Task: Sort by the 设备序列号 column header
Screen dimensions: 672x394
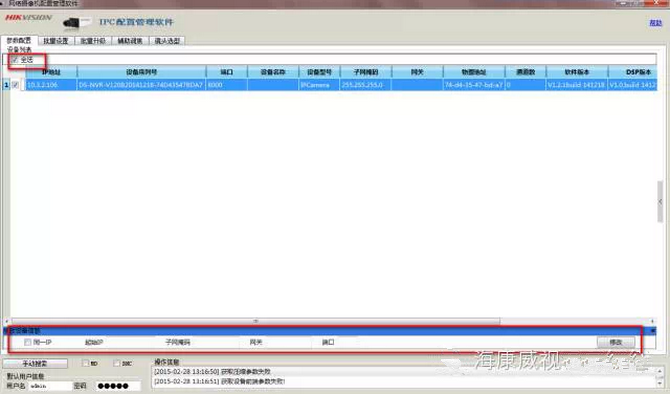Action: point(141,72)
